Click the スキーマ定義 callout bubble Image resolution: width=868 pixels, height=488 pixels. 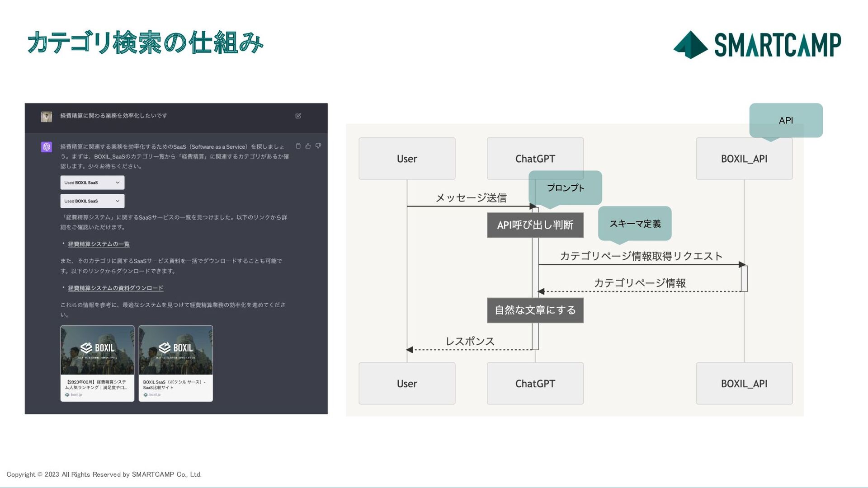click(x=635, y=224)
